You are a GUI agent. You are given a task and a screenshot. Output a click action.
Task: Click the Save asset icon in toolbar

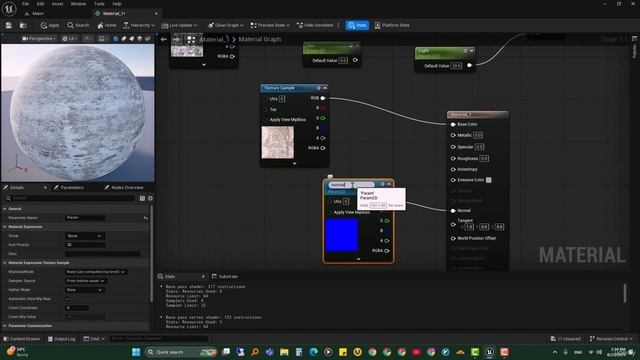(x=9, y=25)
